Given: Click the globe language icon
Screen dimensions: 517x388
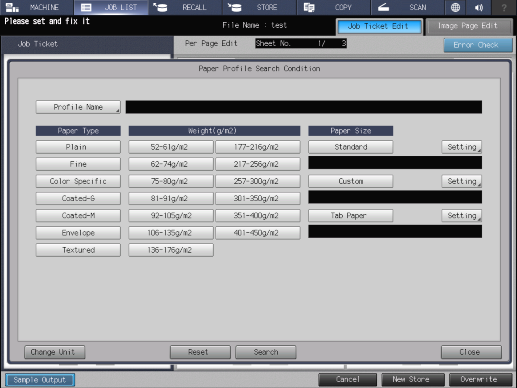Looking at the screenshot, I should pos(455,7).
